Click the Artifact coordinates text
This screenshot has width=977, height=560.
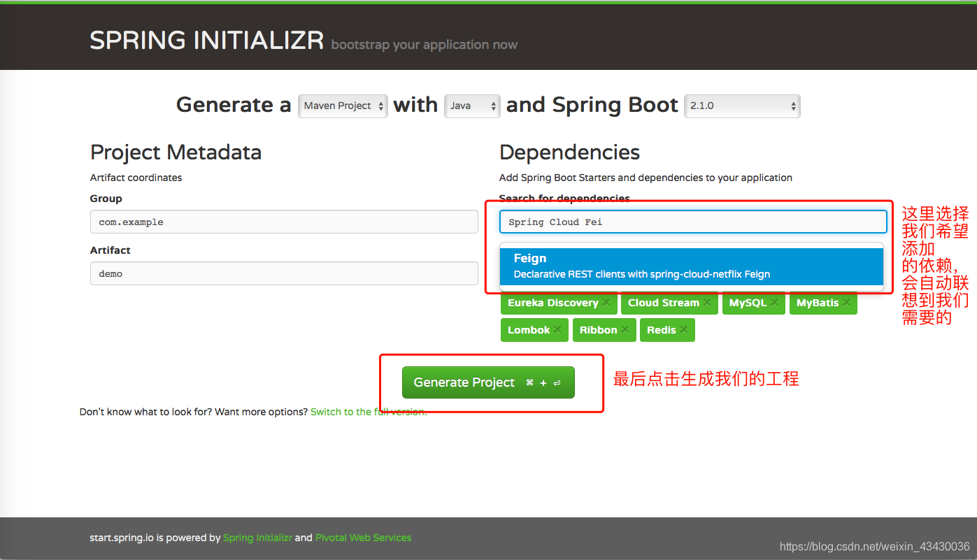[136, 178]
